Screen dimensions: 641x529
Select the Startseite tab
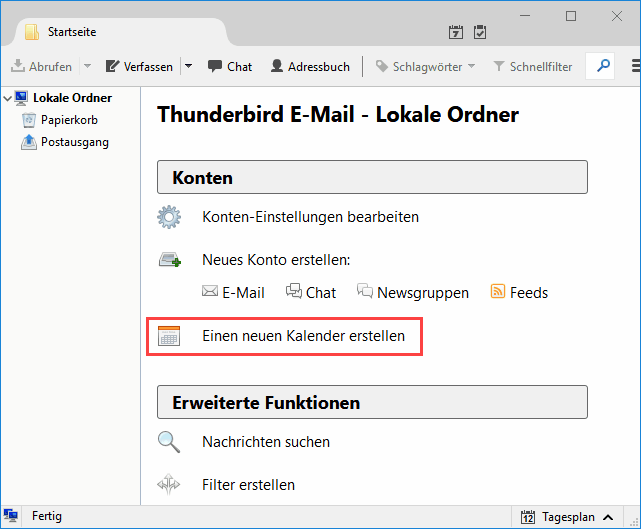click(121, 32)
